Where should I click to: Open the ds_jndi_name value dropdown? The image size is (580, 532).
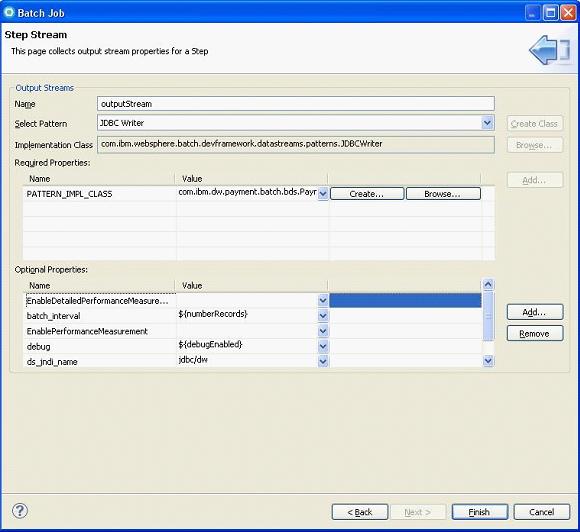[x=323, y=361]
